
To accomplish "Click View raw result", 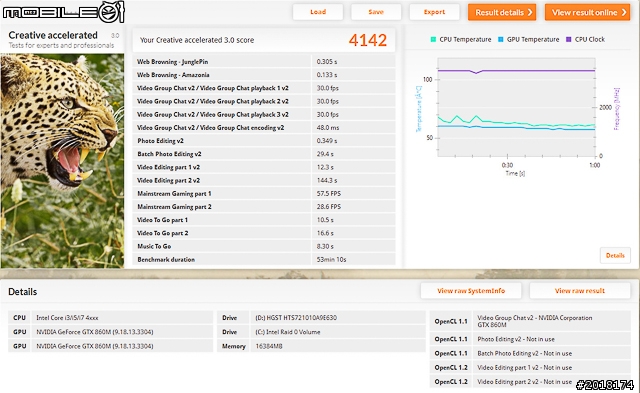I will click(x=580, y=291).
